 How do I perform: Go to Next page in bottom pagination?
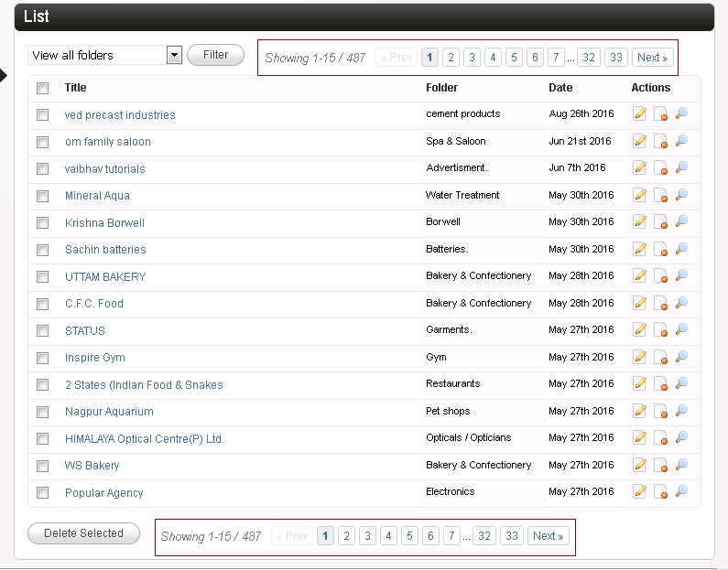(548, 536)
